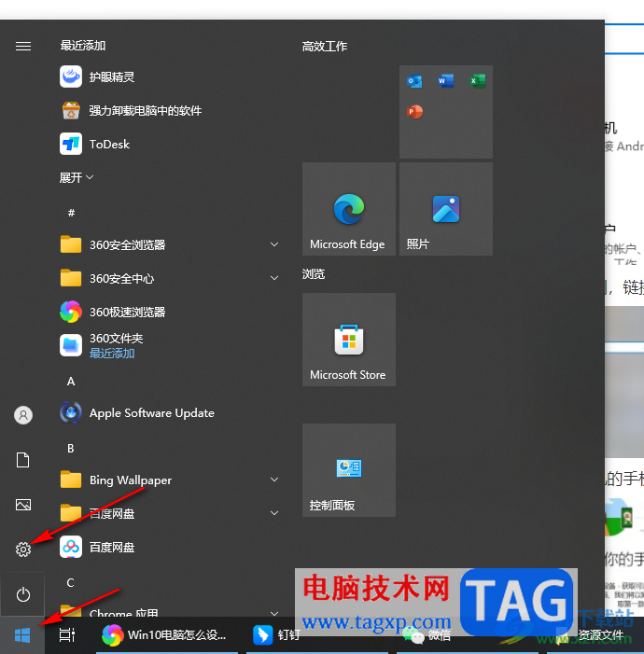The width and height of the screenshot is (644, 654).
Task: Open Excel in the Office tile
Action: click(x=478, y=80)
